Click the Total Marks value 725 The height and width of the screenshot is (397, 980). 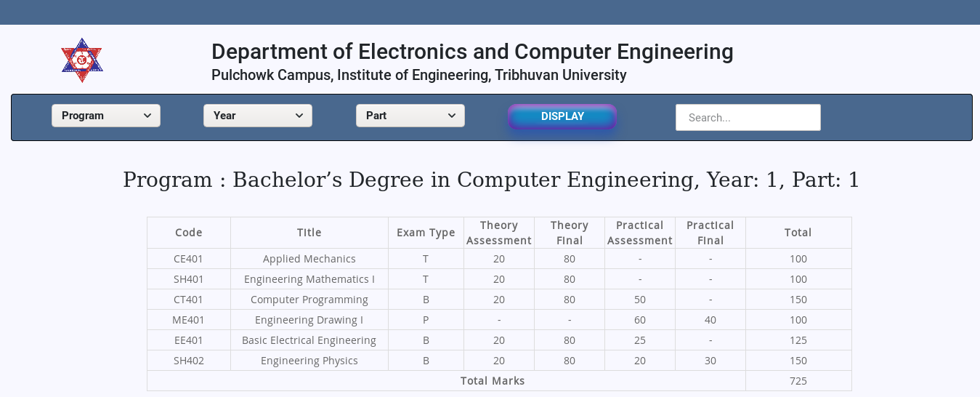click(798, 381)
